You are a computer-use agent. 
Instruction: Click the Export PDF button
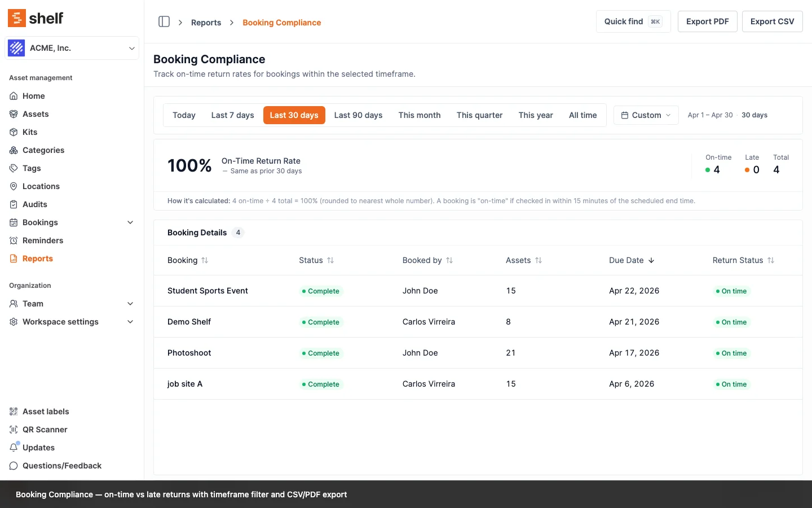pyautogui.click(x=707, y=21)
